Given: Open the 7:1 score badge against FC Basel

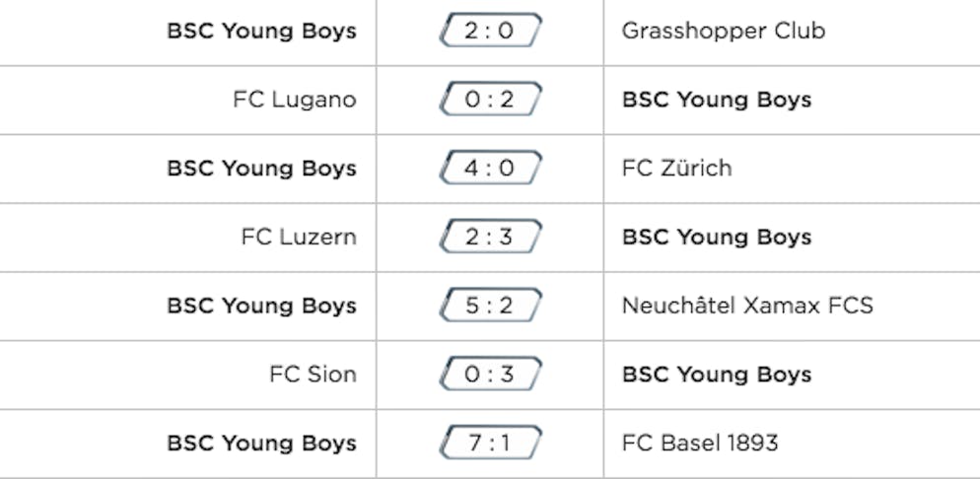Looking at the screenshot, I should pos(490,443).
